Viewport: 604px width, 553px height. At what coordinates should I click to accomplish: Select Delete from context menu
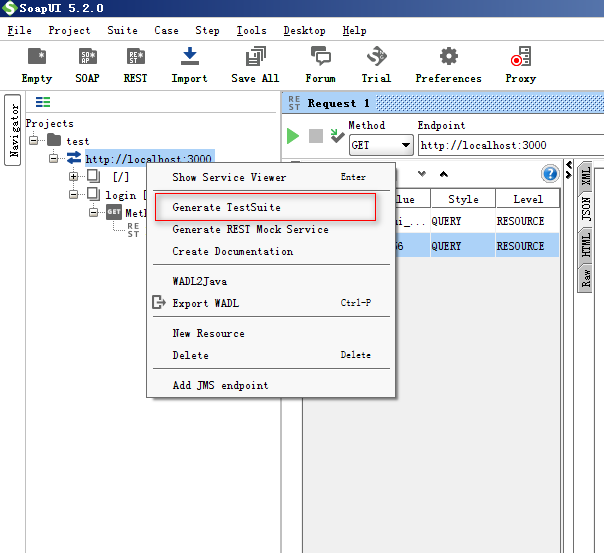coord(271,355)
